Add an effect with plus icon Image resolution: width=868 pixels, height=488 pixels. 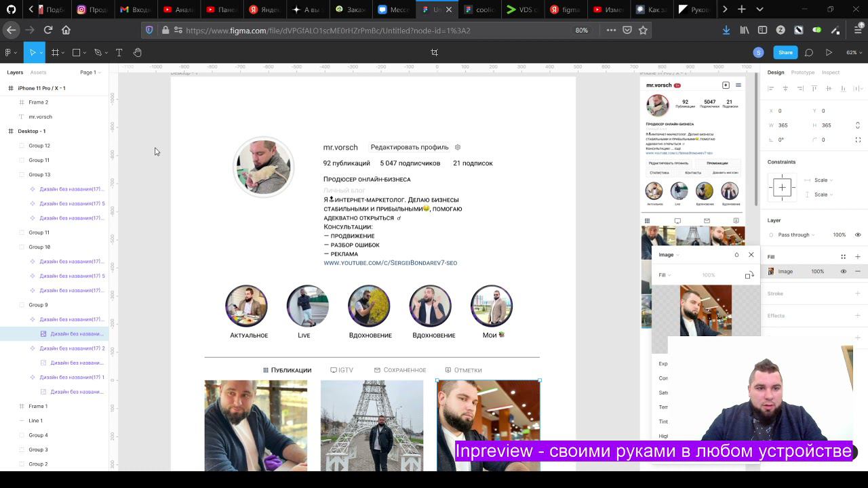click(858, 315)
